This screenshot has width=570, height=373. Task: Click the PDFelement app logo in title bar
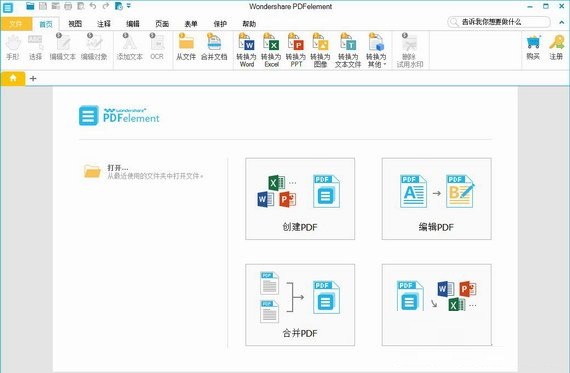click(x=8, y=7)
